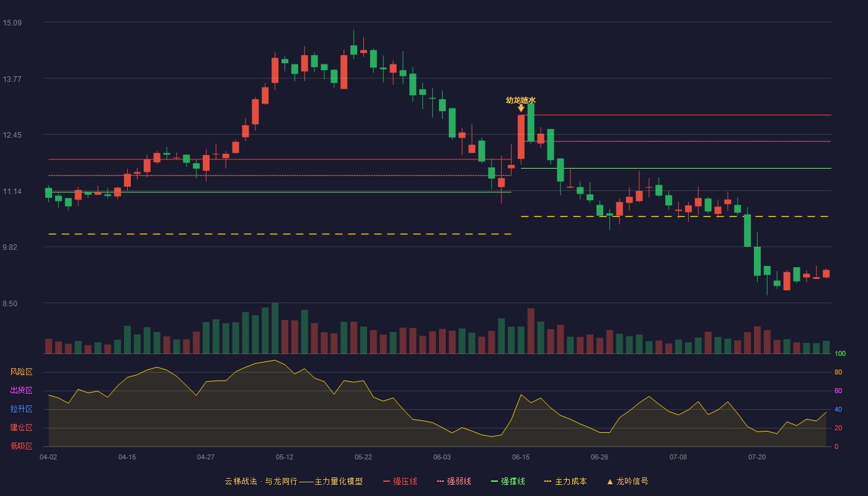Click the 04-15 date label
This screenshot has width=868, height=496.
coord(127,457)
